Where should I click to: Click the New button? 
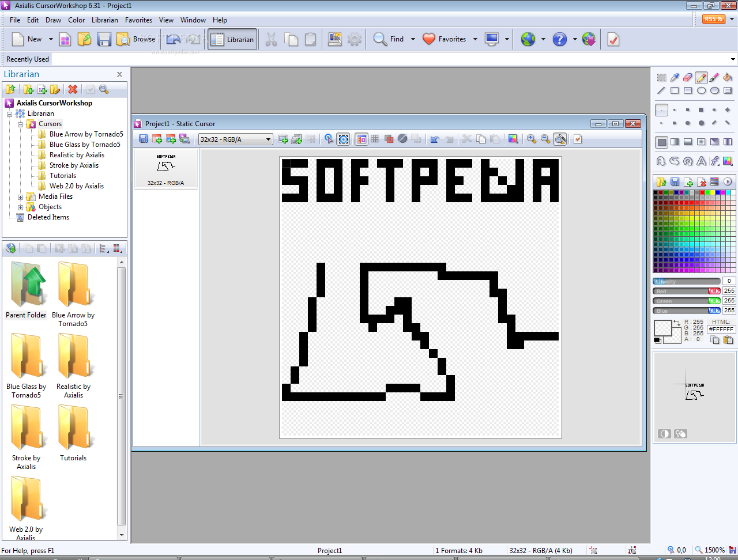27,39
